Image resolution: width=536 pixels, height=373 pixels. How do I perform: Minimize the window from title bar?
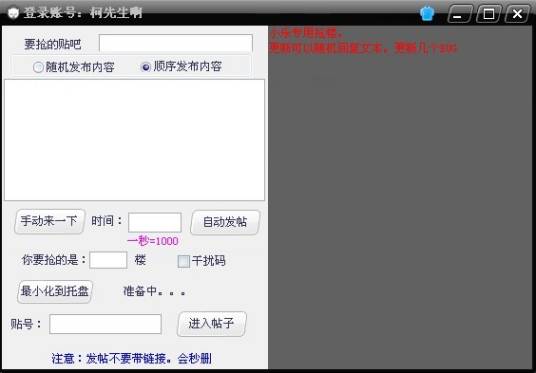pyautogui.click(x=459, y=14)
